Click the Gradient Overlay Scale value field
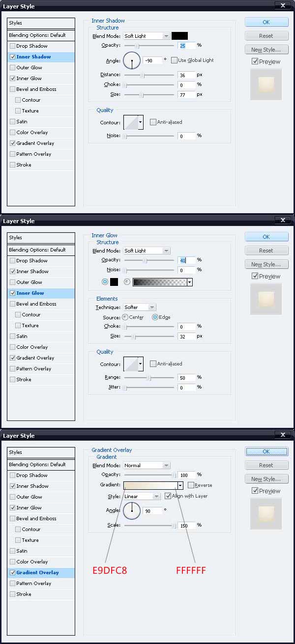This screenshot has height=644, width=295. pos(187,525)
